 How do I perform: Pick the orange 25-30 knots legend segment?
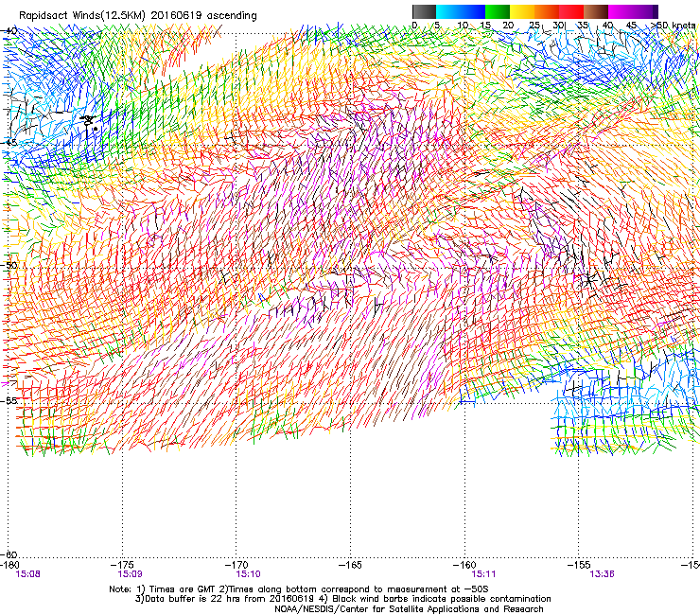click(x=547, y=11)
